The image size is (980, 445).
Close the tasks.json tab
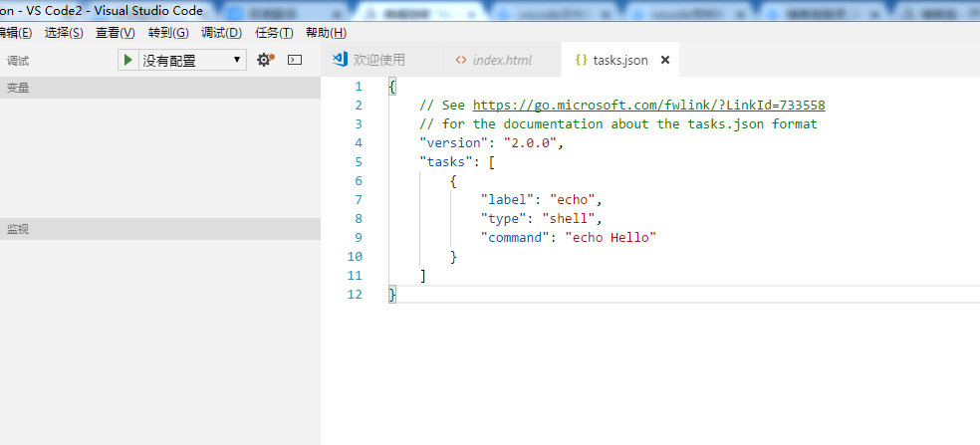[665, 60]
